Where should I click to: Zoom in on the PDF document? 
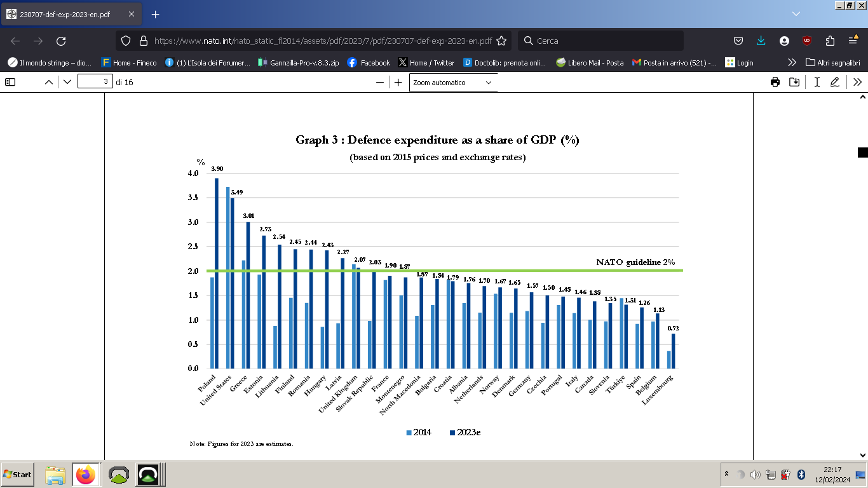click(398, 82)
